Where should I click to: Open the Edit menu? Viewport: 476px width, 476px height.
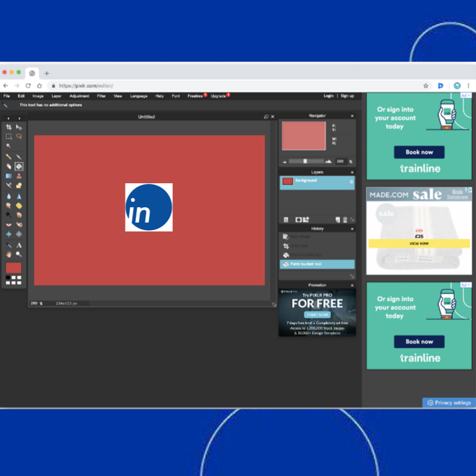pyautogui.click(x=21, y=96)
